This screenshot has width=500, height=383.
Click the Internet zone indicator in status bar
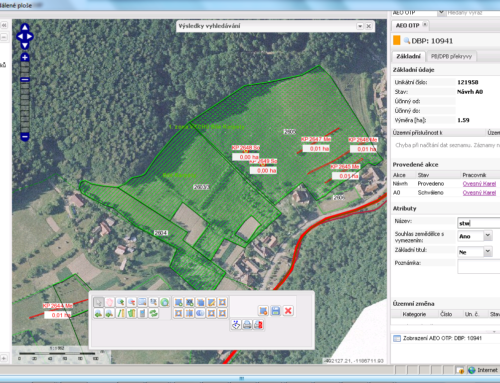click(x=483, y=370)
